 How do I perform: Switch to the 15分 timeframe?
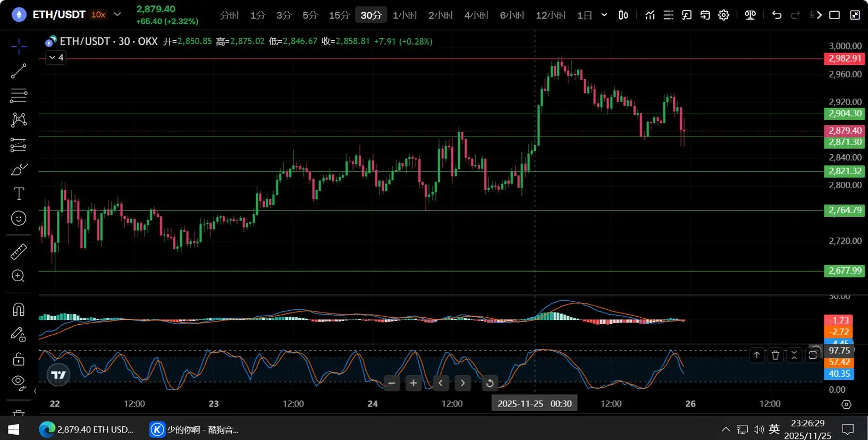[339, 15]
